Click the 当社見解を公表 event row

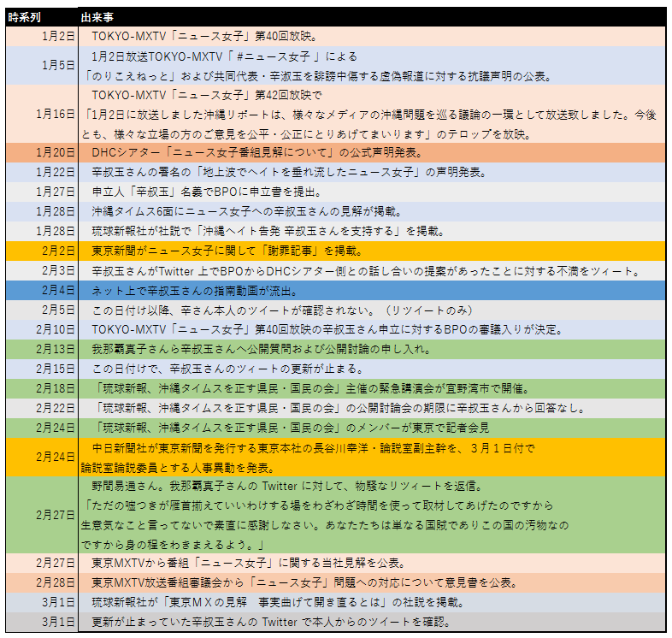tap(372, 563)
